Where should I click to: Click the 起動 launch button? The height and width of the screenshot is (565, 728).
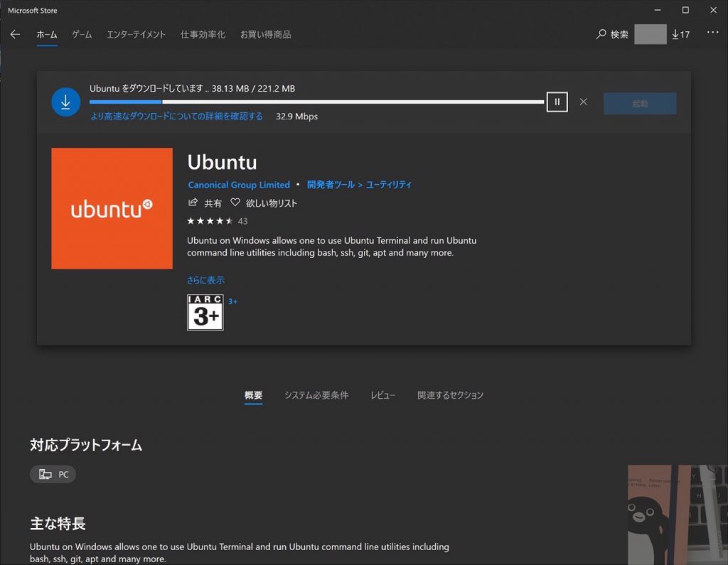[640, 104]
